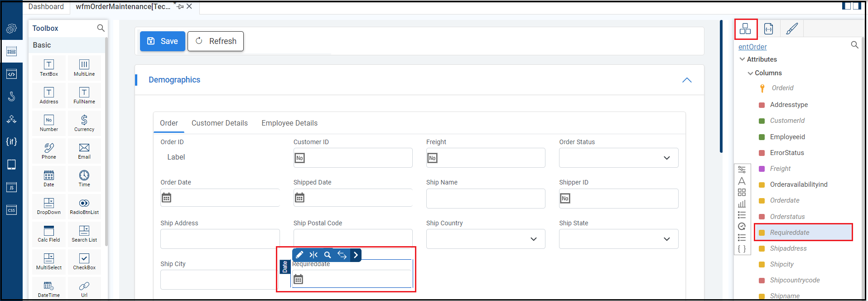Click the Save button

coord(163,41)
